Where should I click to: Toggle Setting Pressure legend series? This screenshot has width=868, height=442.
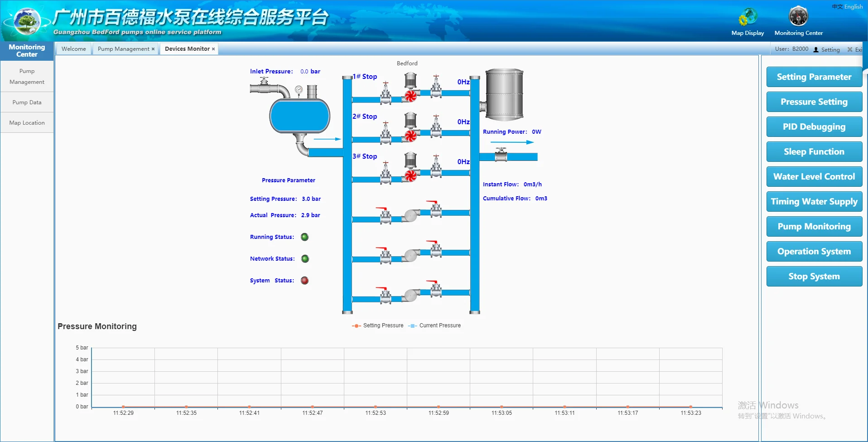378,325
